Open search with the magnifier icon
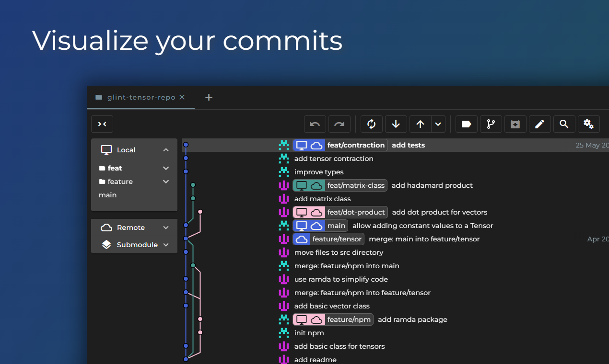Image resolution: width=609 pixels, height=364 pixels. pyautogui.click(x=564, y=124)
